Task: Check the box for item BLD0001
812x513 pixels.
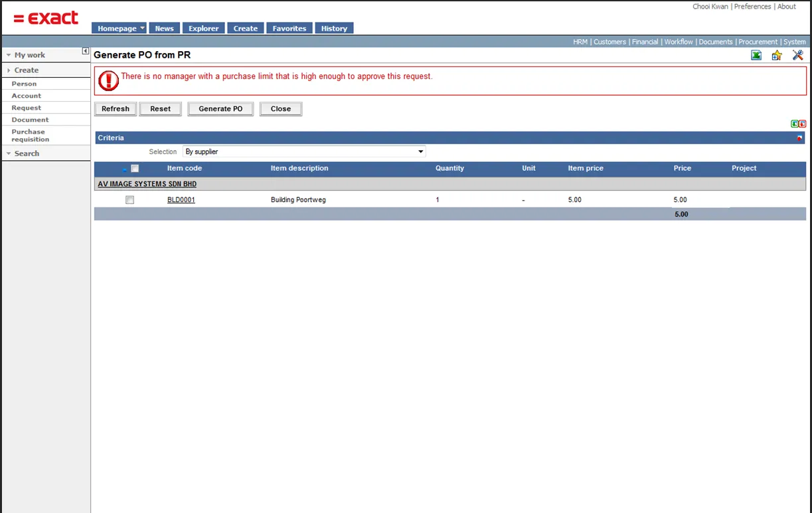Action: [x=130, y=200]
